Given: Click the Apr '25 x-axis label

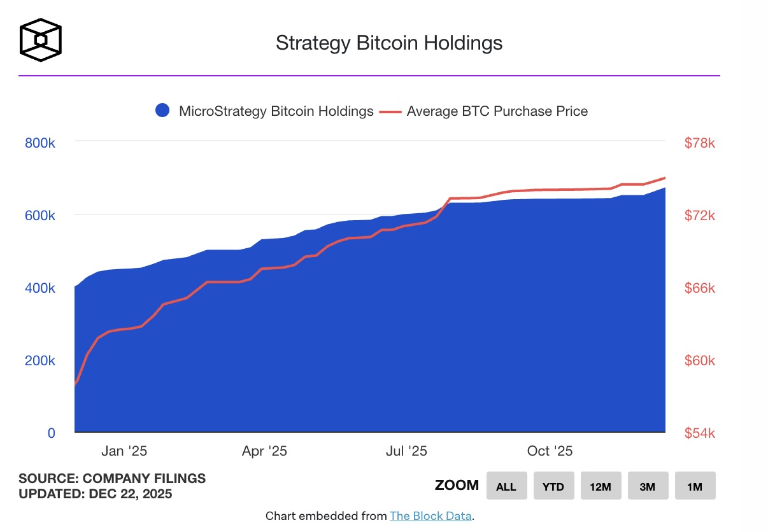Looking at the screenshot, I should pos(264,451).
